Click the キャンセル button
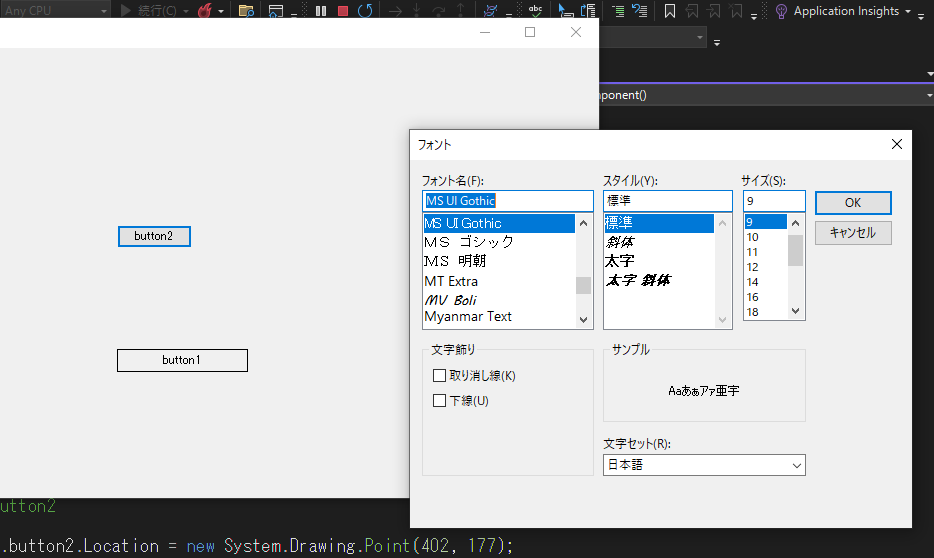The image size is (934, 558). tap(852, 233)
